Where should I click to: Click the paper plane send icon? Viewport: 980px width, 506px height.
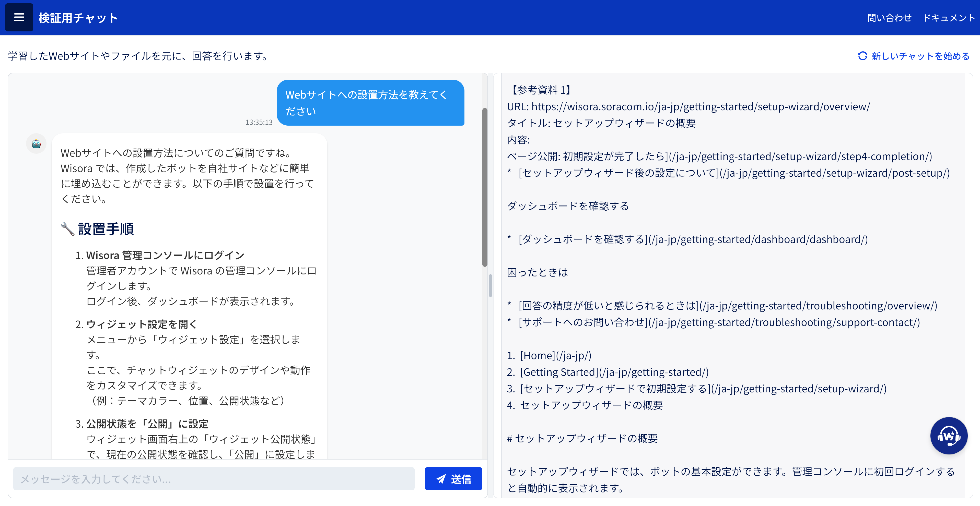point(441,479)
